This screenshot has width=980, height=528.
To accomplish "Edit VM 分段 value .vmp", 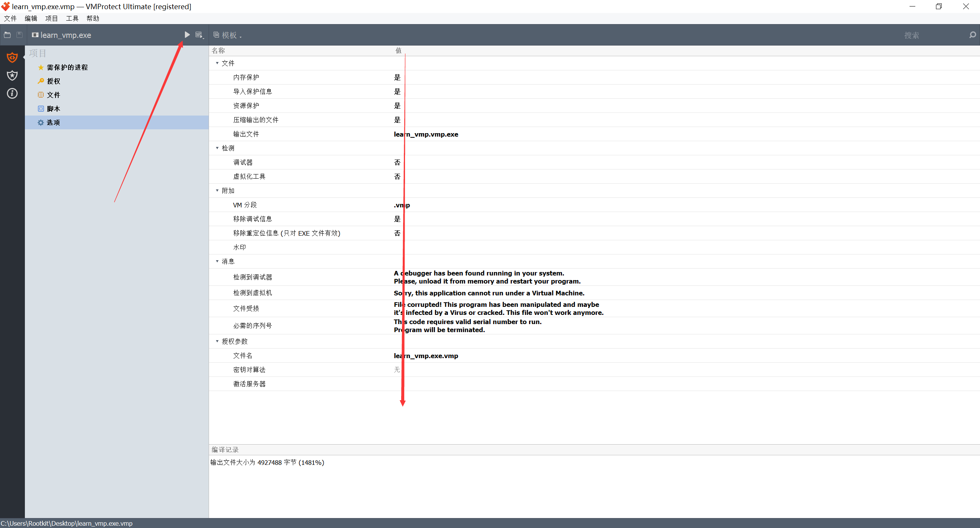I will click(402, 205).
